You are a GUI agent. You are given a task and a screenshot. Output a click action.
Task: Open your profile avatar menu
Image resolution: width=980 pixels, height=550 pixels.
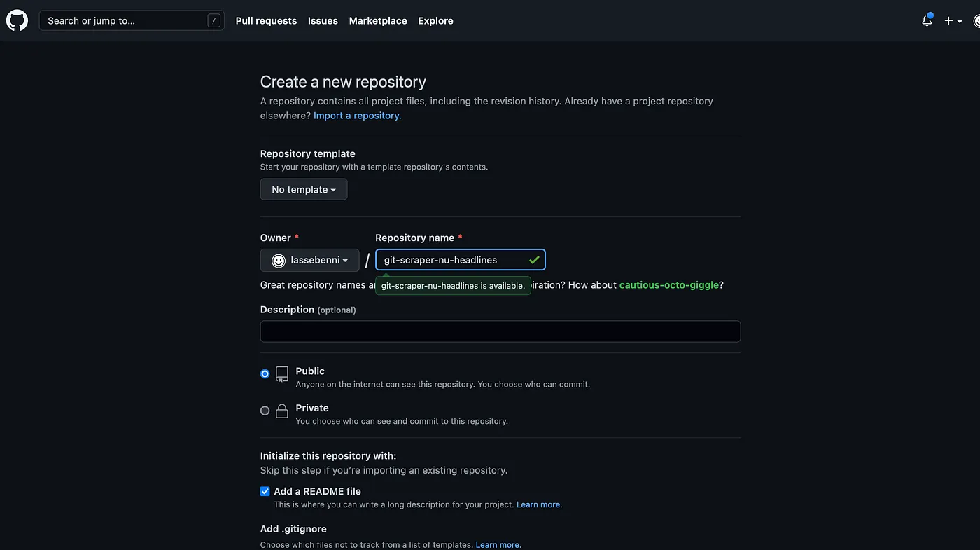[x=976, y=21]
